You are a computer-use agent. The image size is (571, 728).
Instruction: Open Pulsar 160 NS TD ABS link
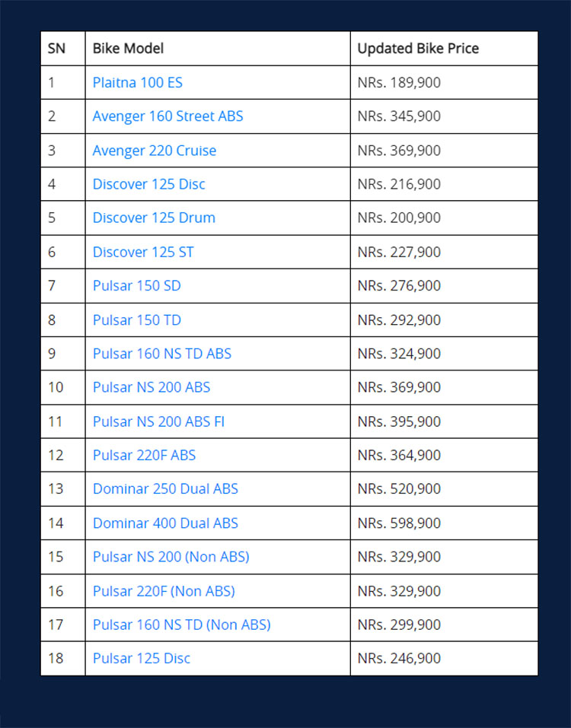pyautogui.click(x=162, y=354)
